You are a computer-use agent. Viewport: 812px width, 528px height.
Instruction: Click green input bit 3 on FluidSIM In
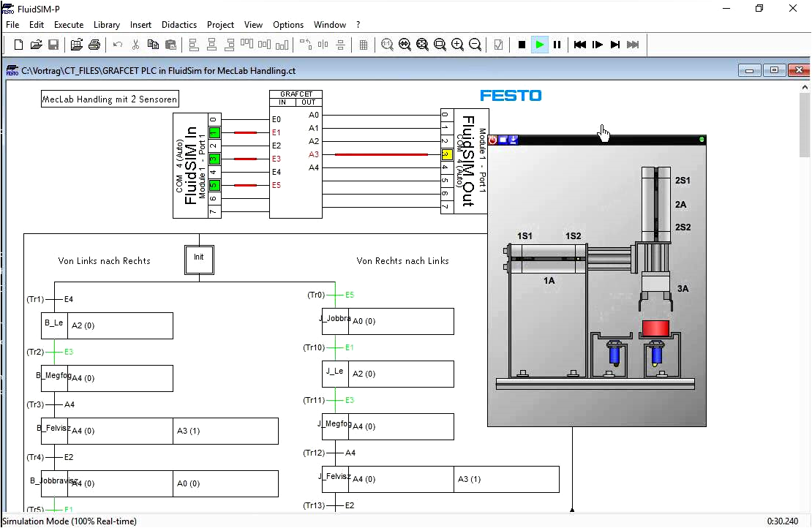coord(214,159)
